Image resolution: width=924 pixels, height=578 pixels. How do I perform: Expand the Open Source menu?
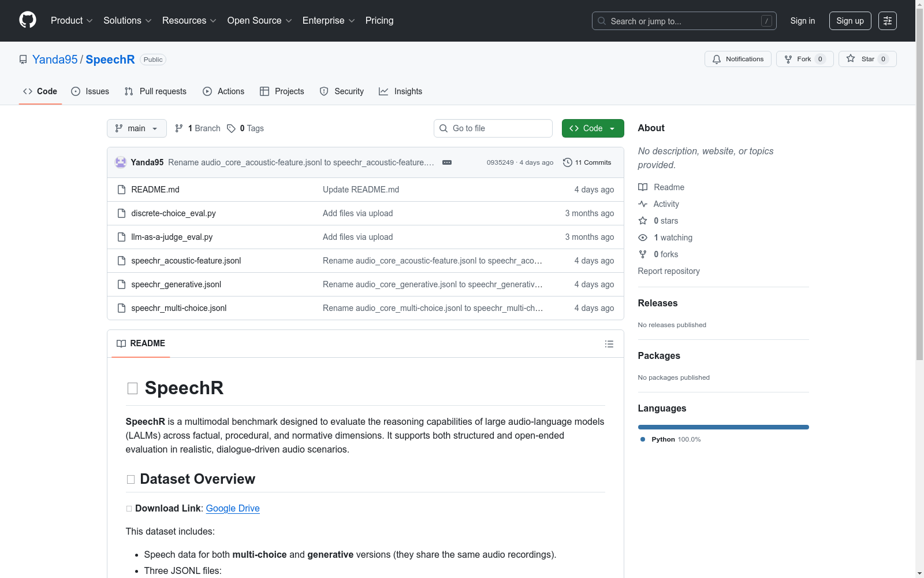coord(260,21)
